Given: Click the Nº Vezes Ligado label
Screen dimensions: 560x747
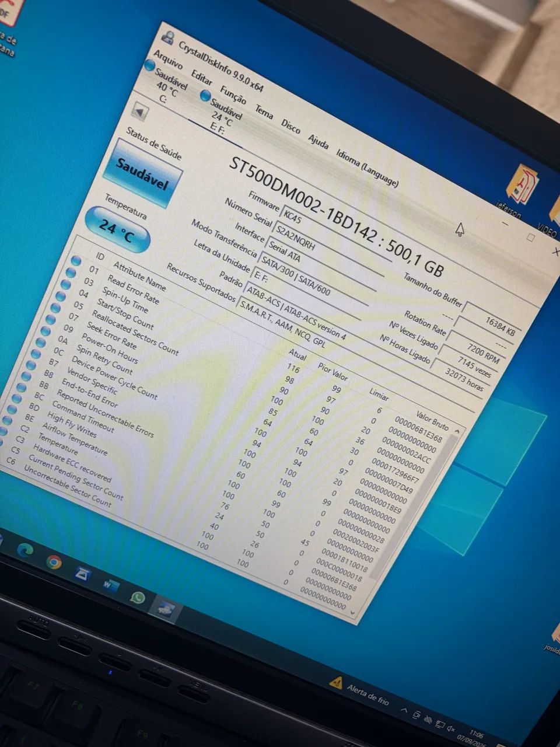Looking at the screenshot, I should tap(413, 335).
